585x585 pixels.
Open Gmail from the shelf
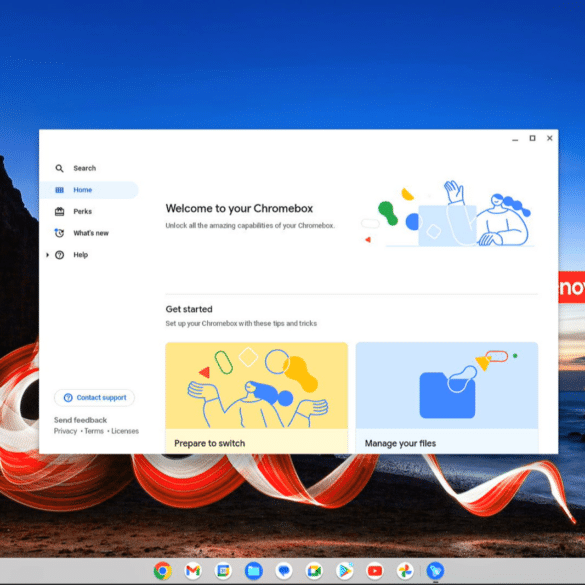point(193,571)
